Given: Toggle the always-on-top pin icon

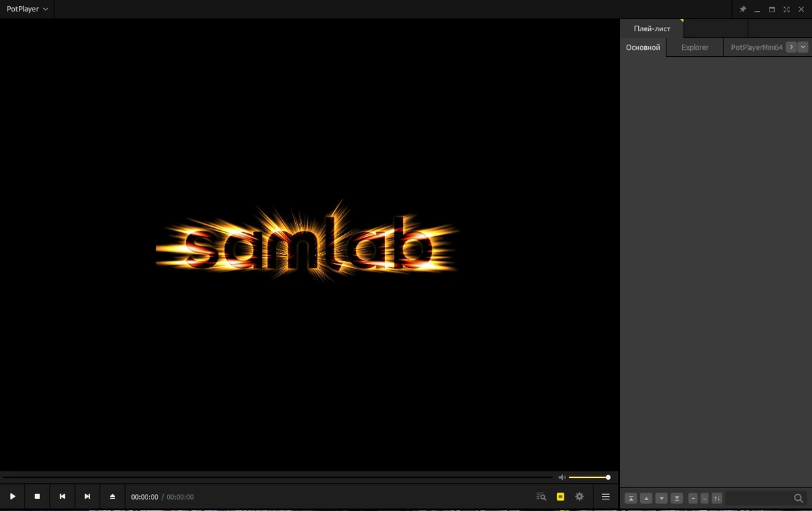Looking at the screenshot, I should pyautogui.click(x=742, y=9).
